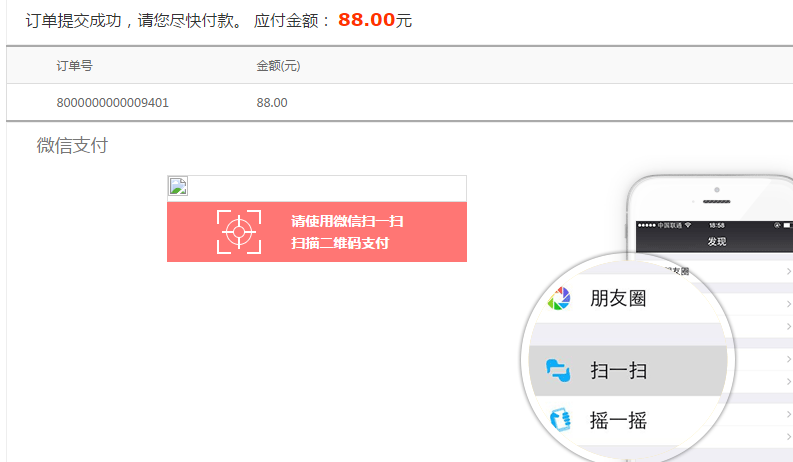The height and width of the screenshot is (462, 793).
Task: Click the 朋友圈 colorful aperture icon
Action: coord(559,298)
